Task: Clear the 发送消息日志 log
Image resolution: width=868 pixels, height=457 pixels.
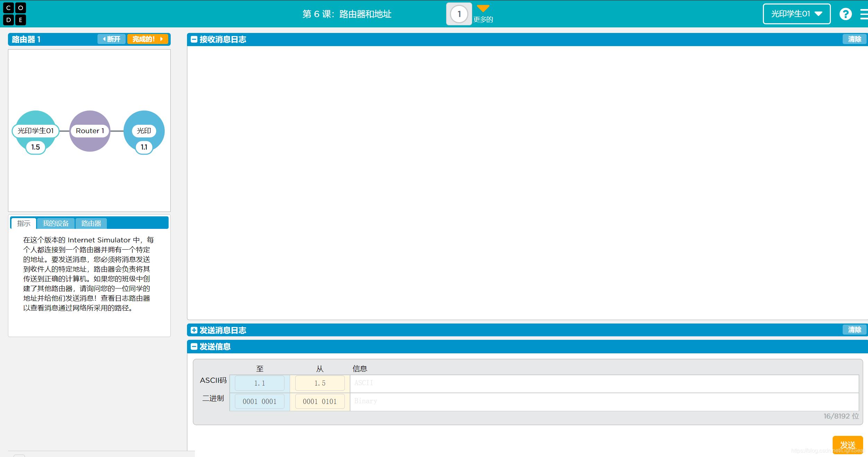Action: pos(854,330)
